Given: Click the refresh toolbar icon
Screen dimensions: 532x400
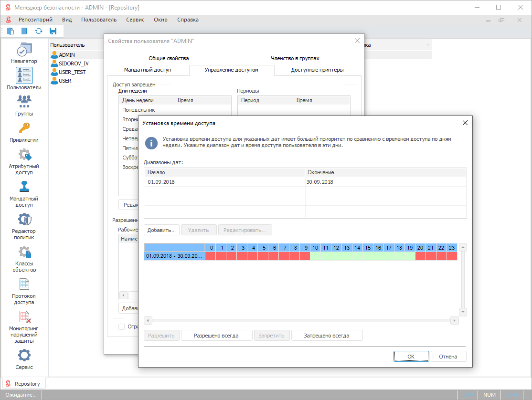Looking at the screenshot, I should tap(39, 31).
